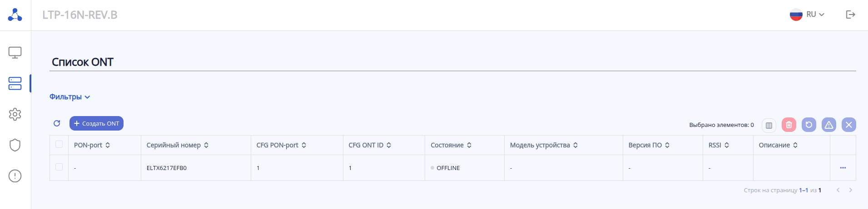Click the warning triangle action button
The width and height of the screenshot is (868, 209).
tap(829, 125)
